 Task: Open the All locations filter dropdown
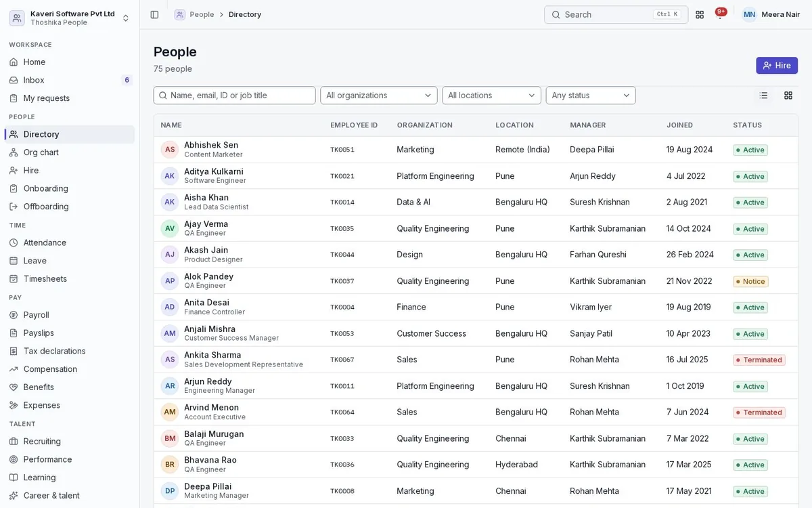491,96
